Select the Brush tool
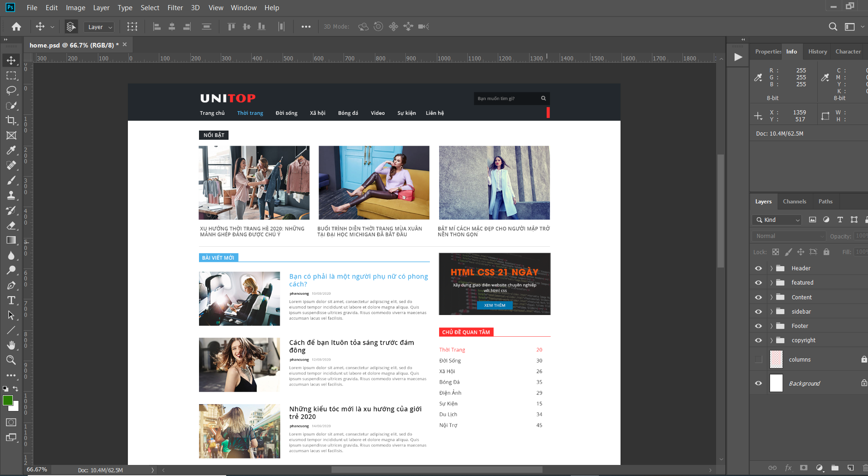Screen dimensions: 868x476 tap(12, 180)
